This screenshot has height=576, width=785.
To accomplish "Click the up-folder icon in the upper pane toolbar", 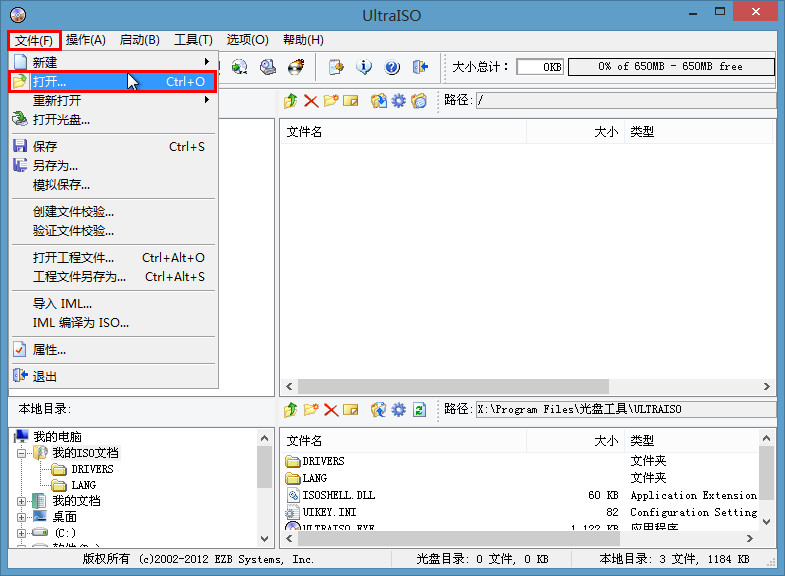I will point(290,101).
